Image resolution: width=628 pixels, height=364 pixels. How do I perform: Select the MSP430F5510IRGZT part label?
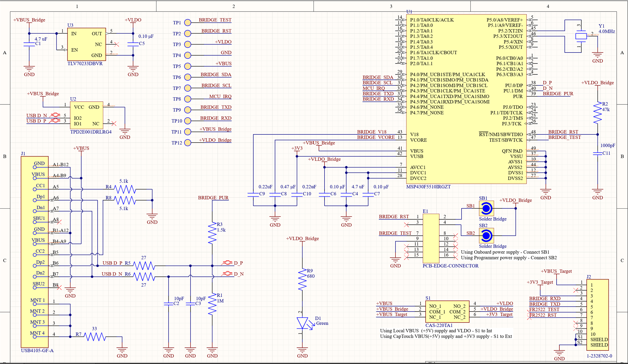tap(428, 187)
